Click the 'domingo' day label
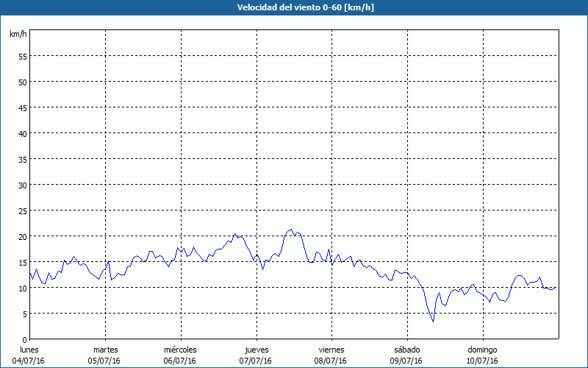Viewport: 588px width, 368px height. (482, 350)
